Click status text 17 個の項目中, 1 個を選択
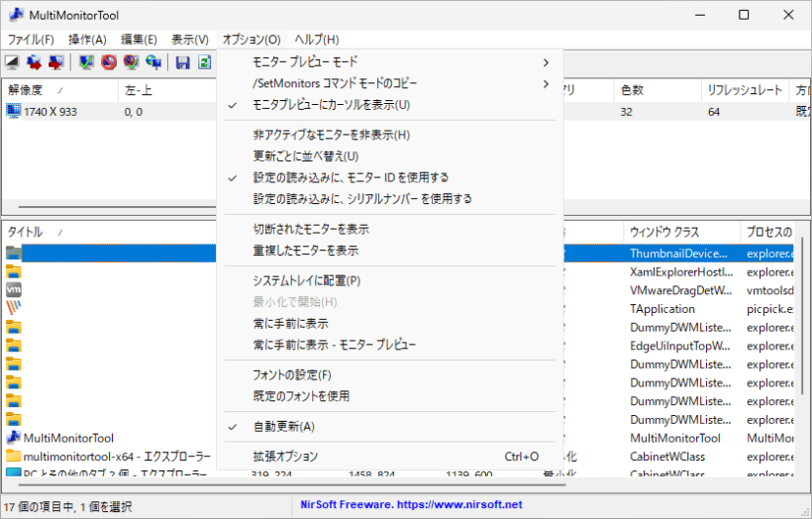Image resolution: width=812 pixels, height=519 pixels. [68, 506]
